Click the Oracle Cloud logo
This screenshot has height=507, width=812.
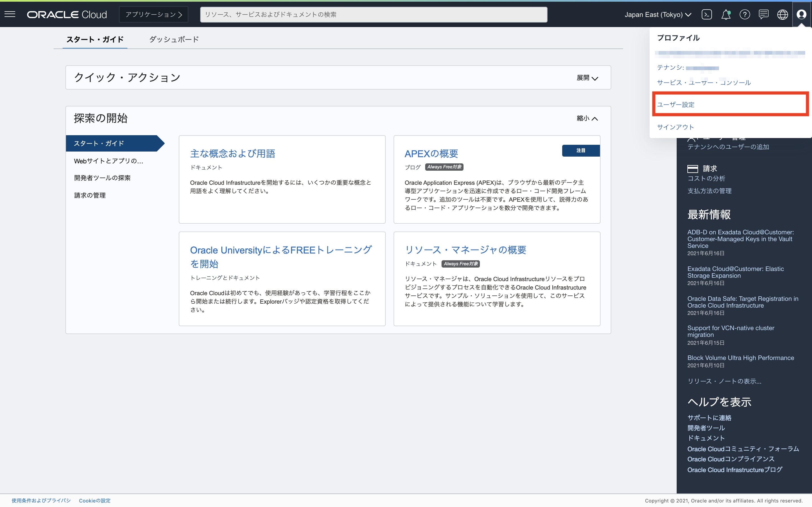[67, 14]
